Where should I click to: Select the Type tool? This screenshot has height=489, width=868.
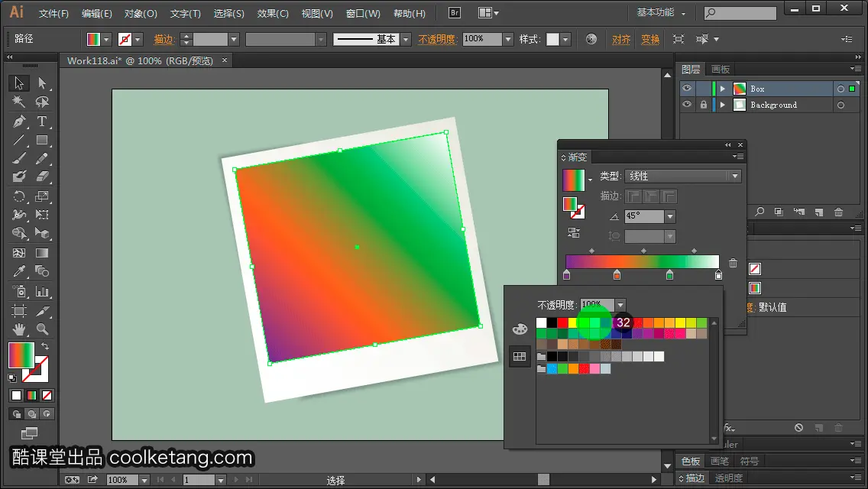[42, 121]
